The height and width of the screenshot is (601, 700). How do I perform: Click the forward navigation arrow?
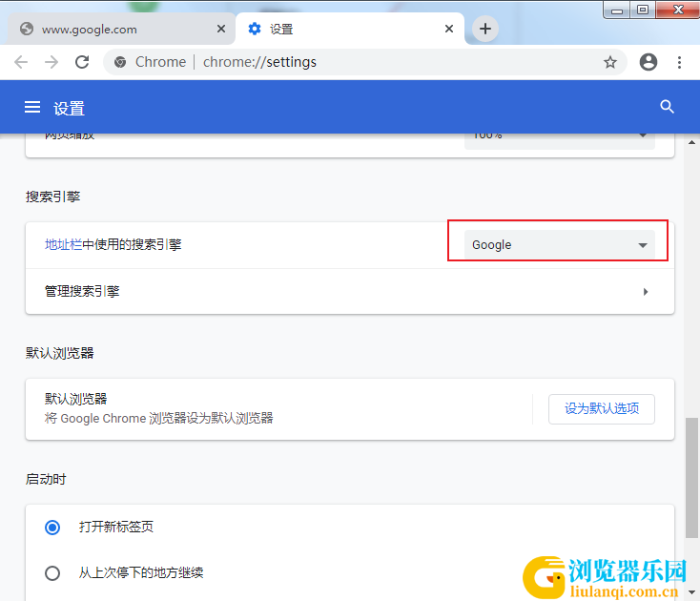pos(51,62)
